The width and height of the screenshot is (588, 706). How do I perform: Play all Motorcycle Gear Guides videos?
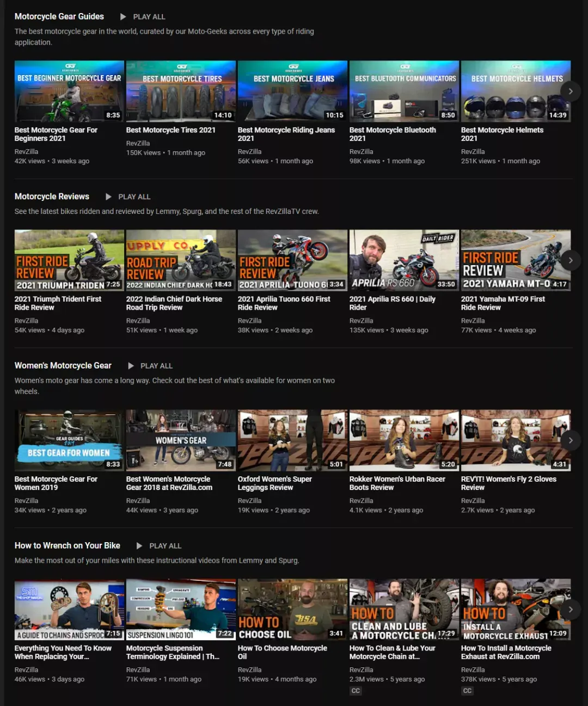pos(142,17)
